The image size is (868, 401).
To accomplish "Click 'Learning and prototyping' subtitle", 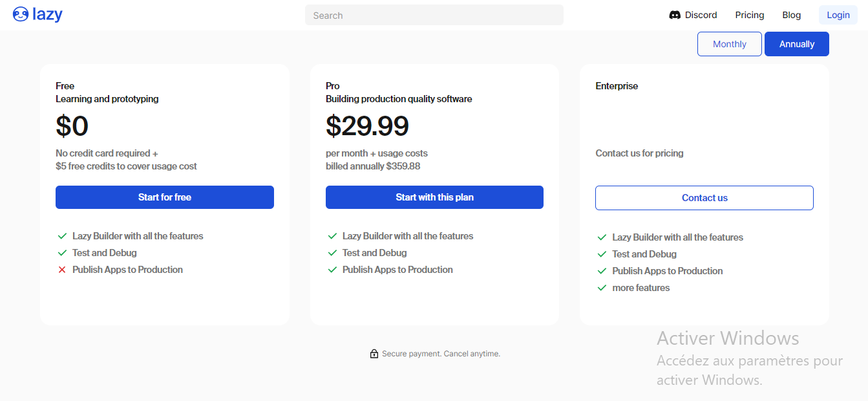I will (x=107, y=99).
